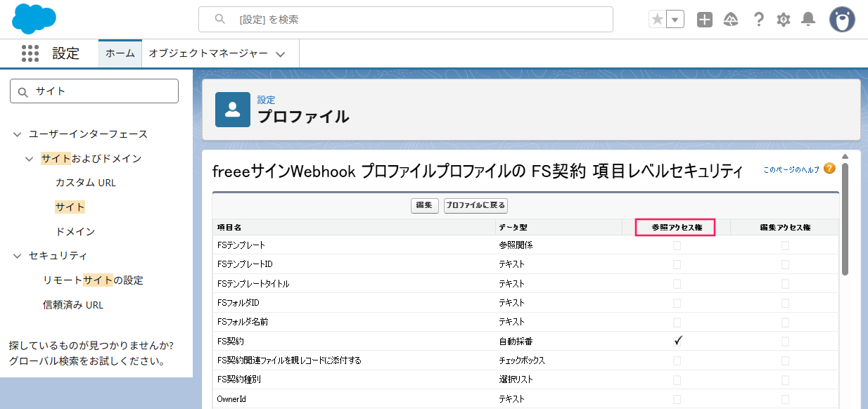Click the 設定 app name label

click(66, 53)
